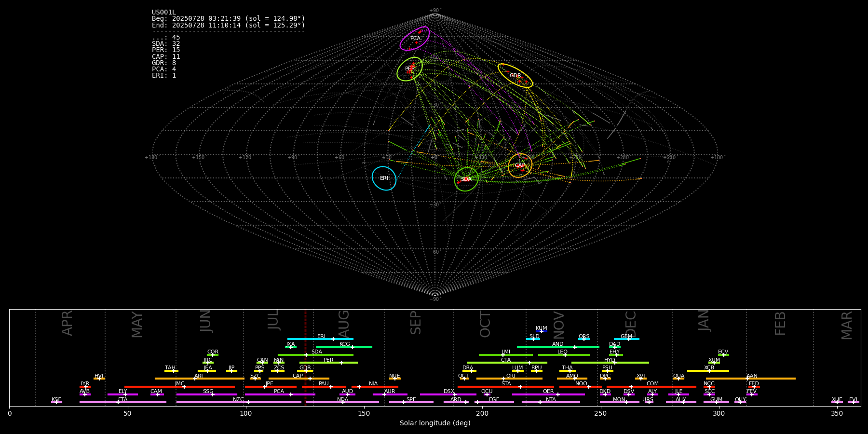Click the ETA shower bar on timeline

pyautogui.click(x=123, y=402)
